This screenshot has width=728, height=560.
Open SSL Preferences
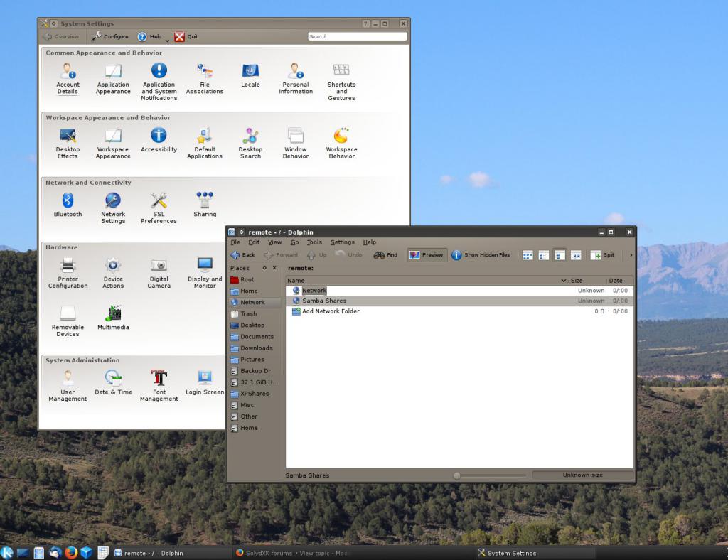click(159, 208)
